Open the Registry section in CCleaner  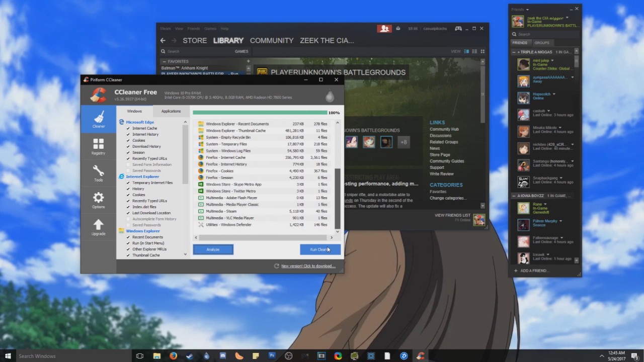click(x=99, y=146)
